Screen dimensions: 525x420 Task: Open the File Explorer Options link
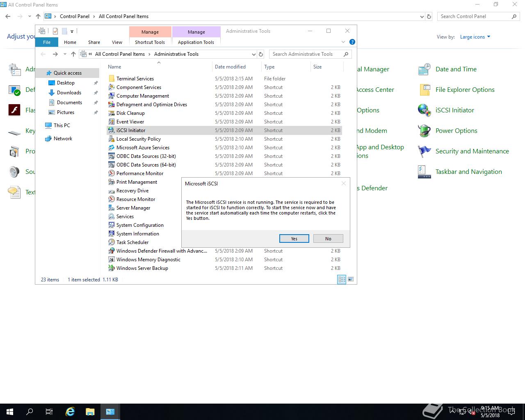[x=465, y=90]
